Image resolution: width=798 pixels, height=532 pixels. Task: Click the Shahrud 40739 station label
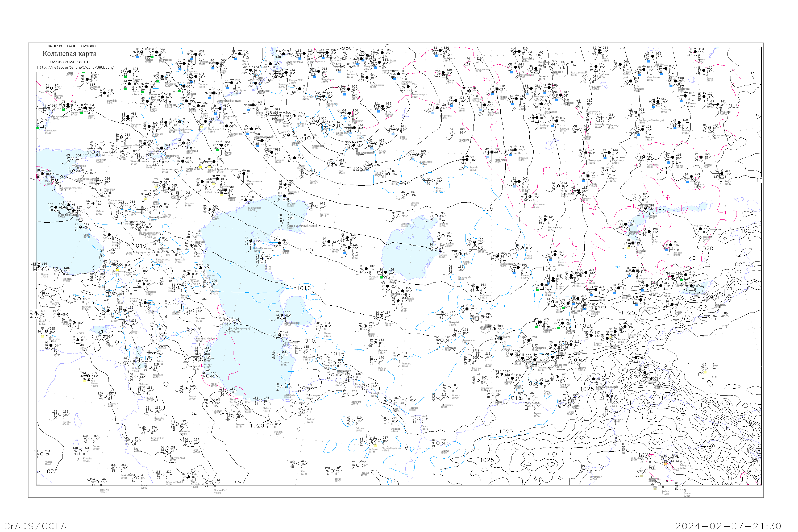[310, 421]
